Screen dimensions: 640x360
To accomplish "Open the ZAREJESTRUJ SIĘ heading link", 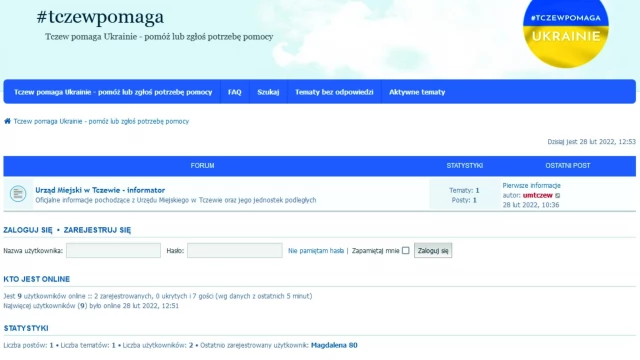I will [98, 230].
